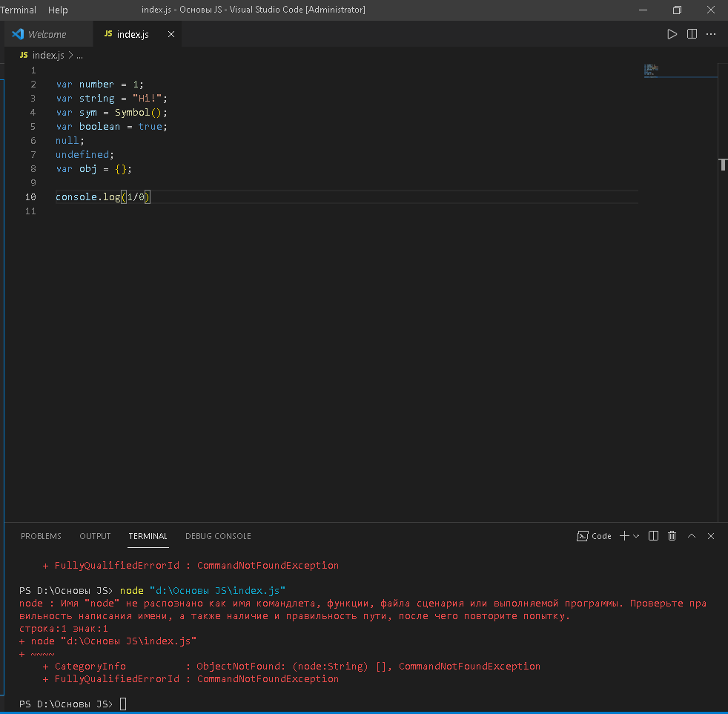Switch to the PROBLEMS panel tab
This screenshot has width=728, height=714.
(41, 536)
